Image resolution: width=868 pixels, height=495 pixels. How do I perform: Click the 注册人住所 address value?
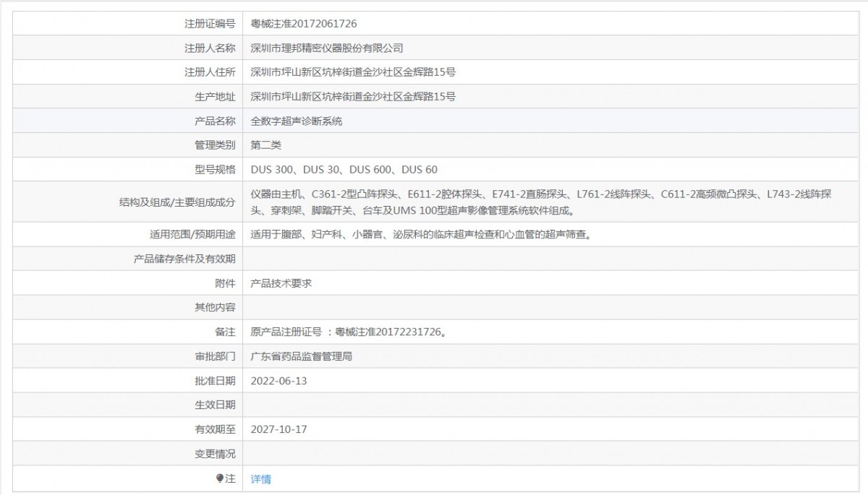coord(352,72)
